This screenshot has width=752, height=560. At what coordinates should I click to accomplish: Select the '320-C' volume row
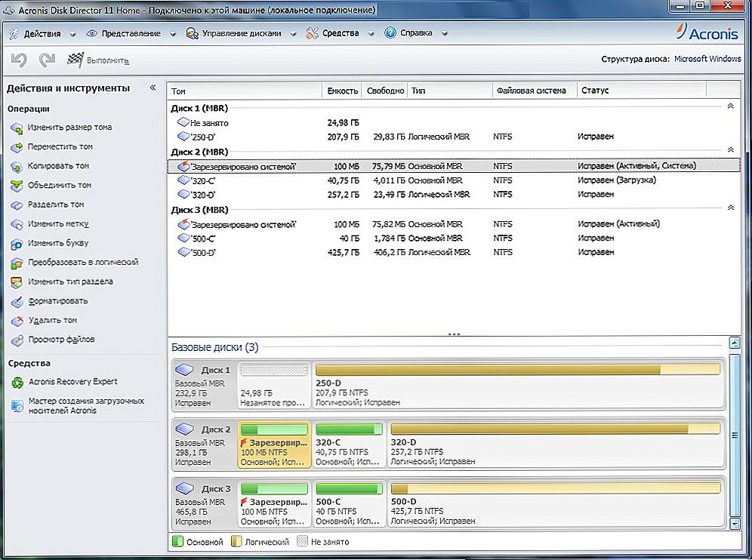point(453,180)
